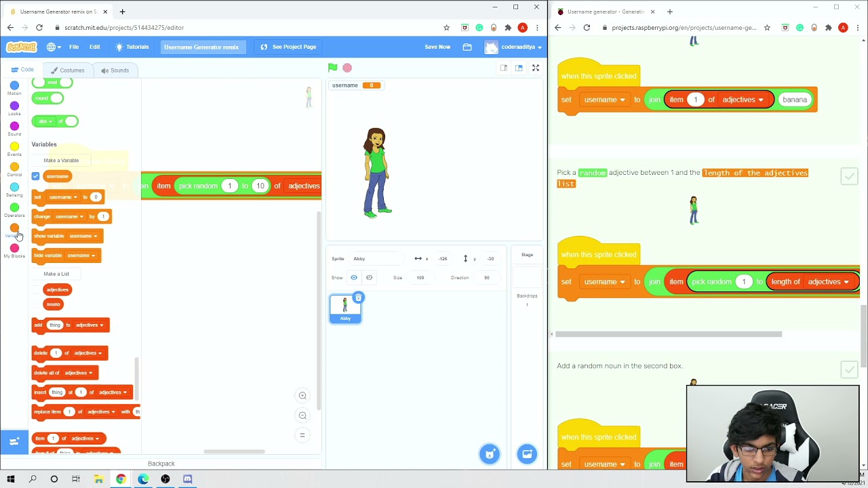This screenshot has height=488, width=868.
Task: Open the File menu
Action: point(74,47)
